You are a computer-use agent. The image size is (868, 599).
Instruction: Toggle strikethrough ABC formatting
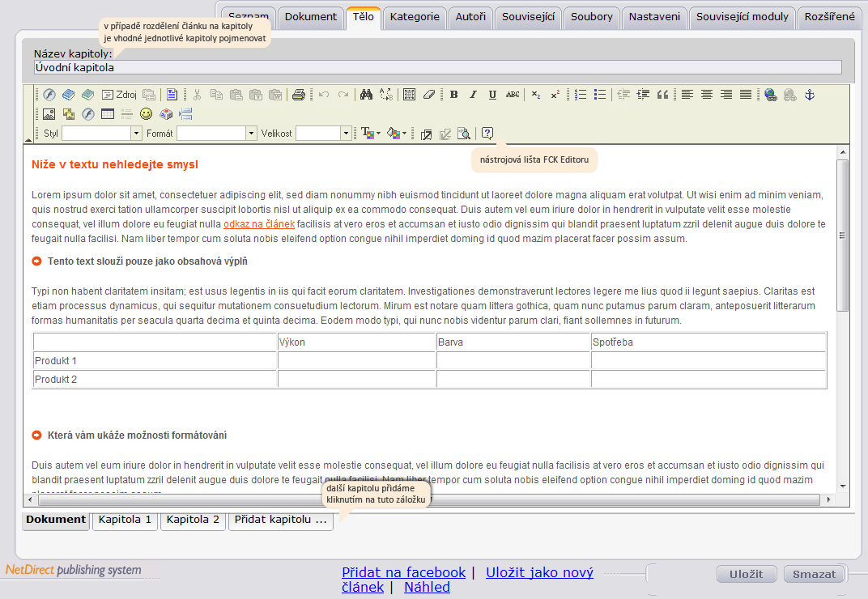pyautogui.click(x=513, y=95)
